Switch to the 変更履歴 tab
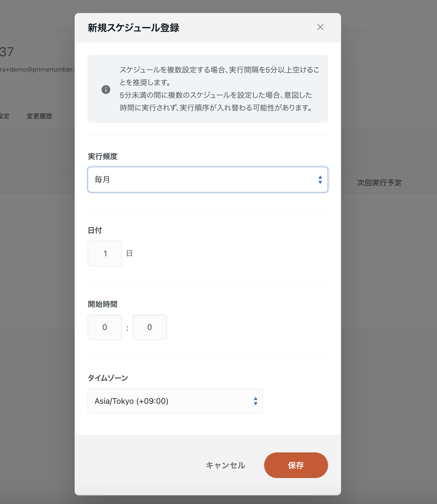This screenshot has height=504, width=437. point(39,116)
